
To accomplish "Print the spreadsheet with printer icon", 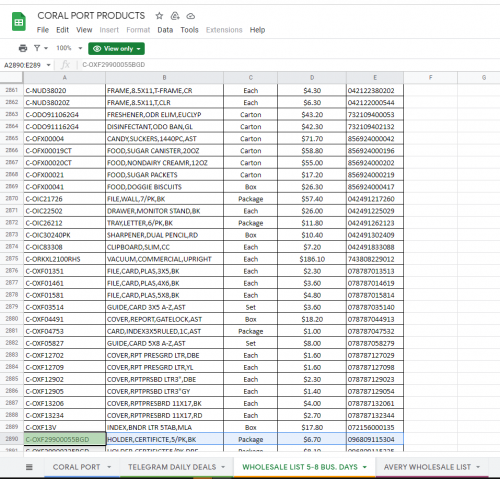I will pos(23,48).
